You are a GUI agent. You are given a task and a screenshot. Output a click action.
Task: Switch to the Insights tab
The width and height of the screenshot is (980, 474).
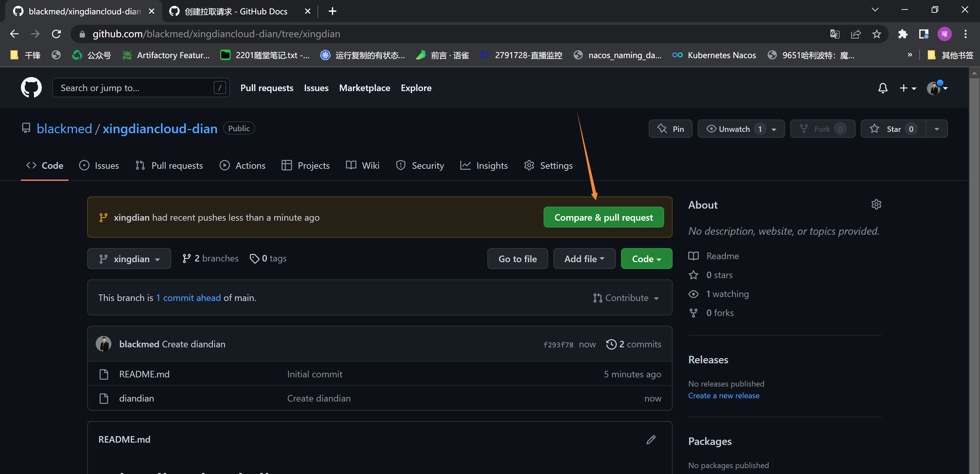click(484, 166)
